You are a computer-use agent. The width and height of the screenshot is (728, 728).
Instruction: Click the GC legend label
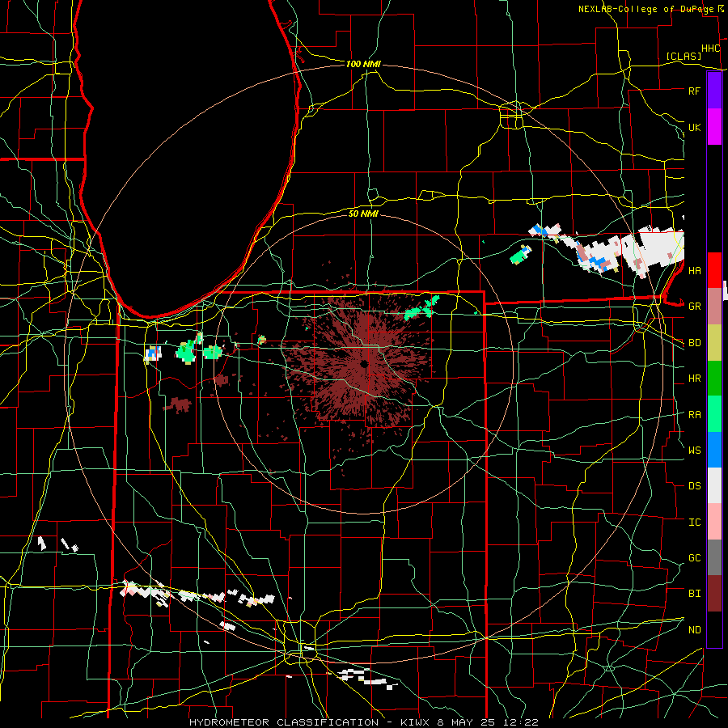pyautogui.click(x=694, y=557)
